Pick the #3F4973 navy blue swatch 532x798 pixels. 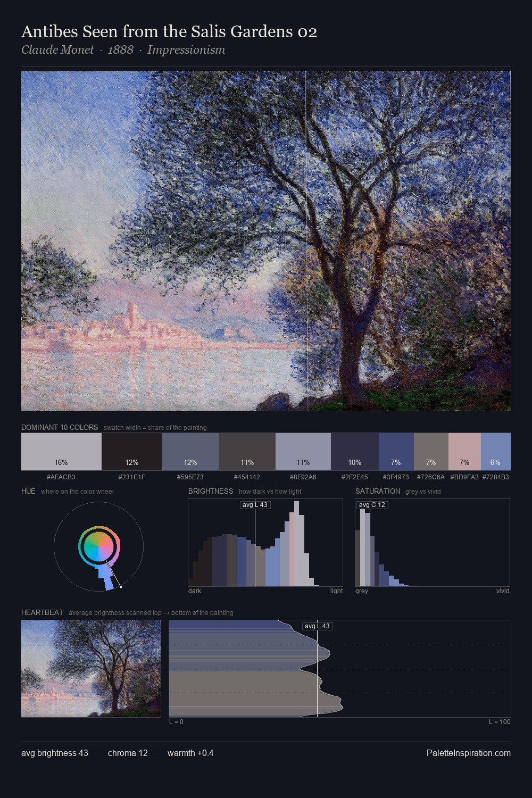pos(396,452)
